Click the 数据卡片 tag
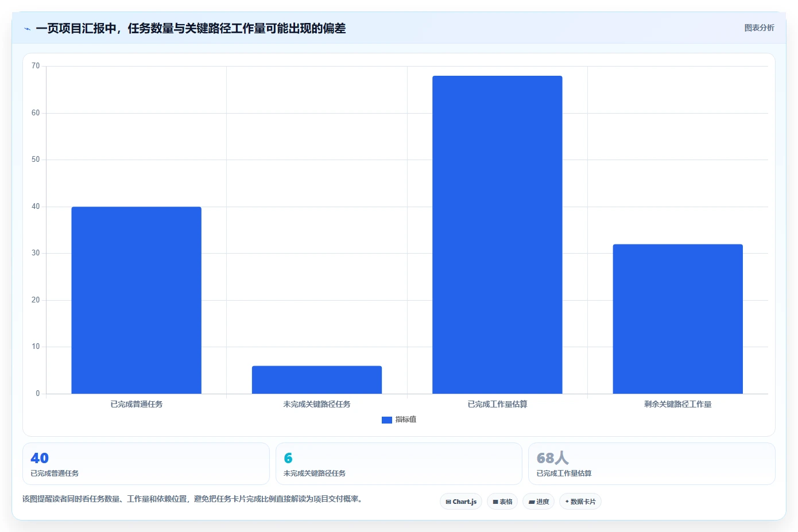The width and height of the screenshot is (798, 532). (580, 502)
